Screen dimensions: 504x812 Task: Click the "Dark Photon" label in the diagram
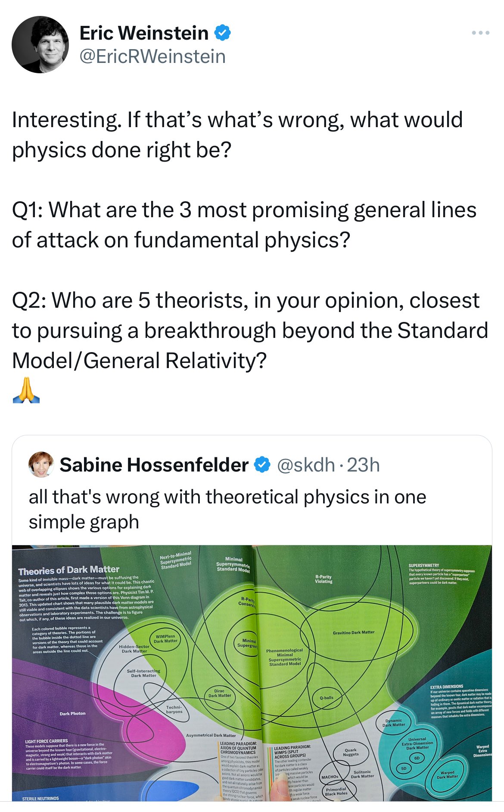72,713
